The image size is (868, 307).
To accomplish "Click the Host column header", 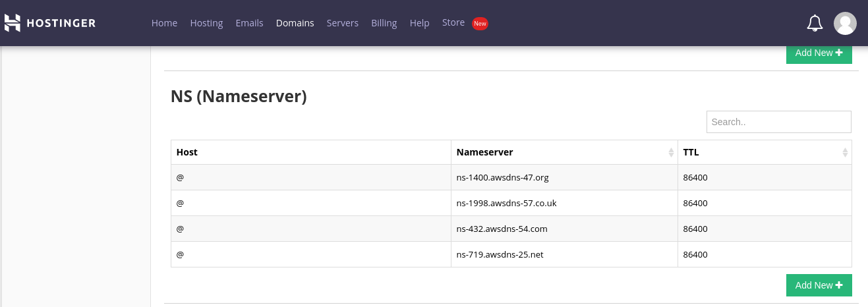I will (187, 152).
